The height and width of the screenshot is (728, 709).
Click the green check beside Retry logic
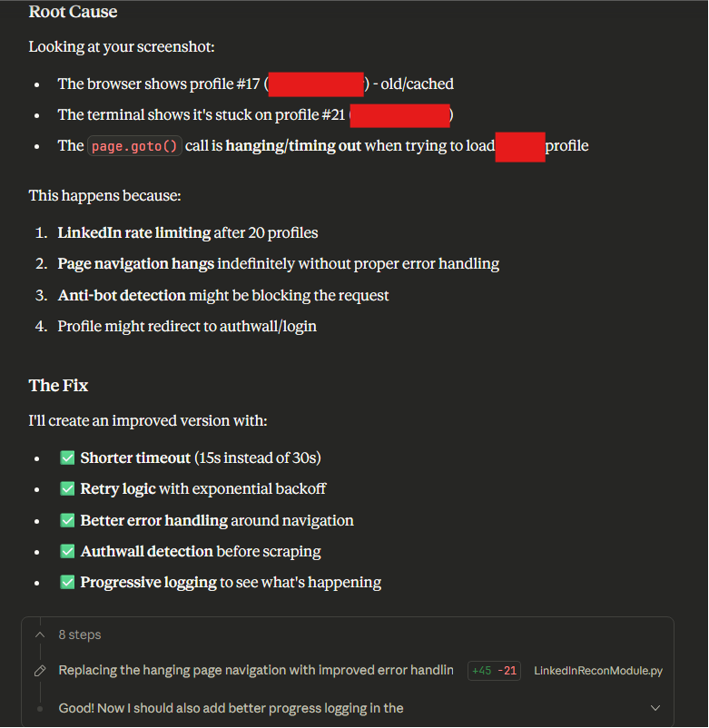[x=67, y=489]
